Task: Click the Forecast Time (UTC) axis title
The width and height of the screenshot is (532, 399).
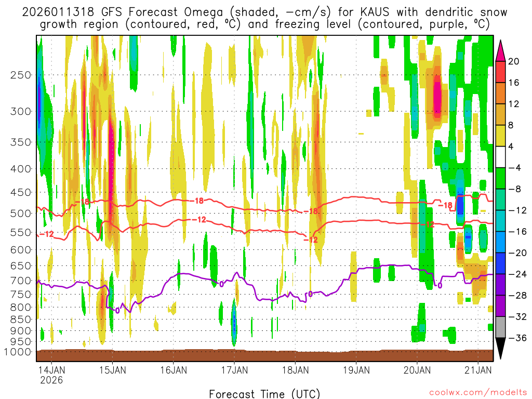Action: 264,394
